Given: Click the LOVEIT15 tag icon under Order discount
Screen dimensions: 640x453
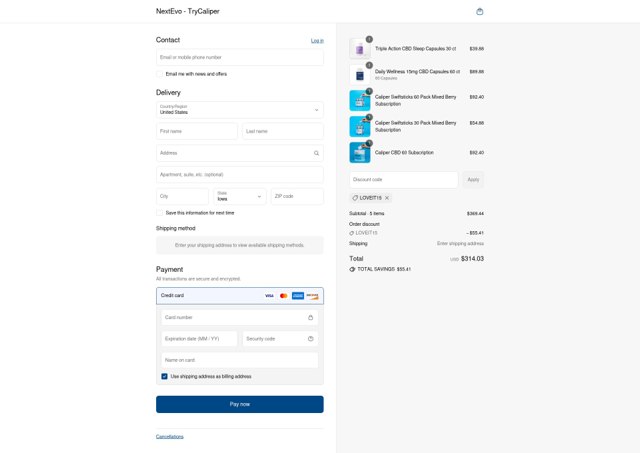Looking at the screenshot, I should tap(351, 233).
